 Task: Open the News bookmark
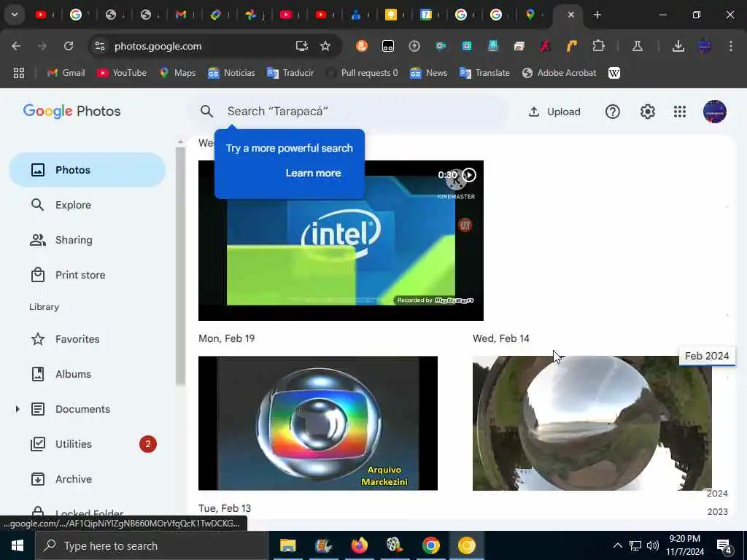pos(429,73)
